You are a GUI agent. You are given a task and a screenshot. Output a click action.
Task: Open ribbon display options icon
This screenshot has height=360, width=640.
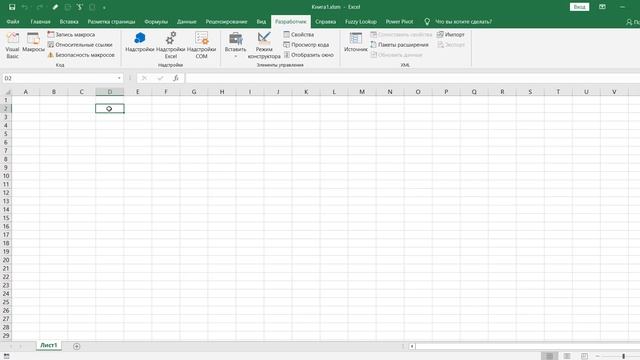click(x=602, y=7)
